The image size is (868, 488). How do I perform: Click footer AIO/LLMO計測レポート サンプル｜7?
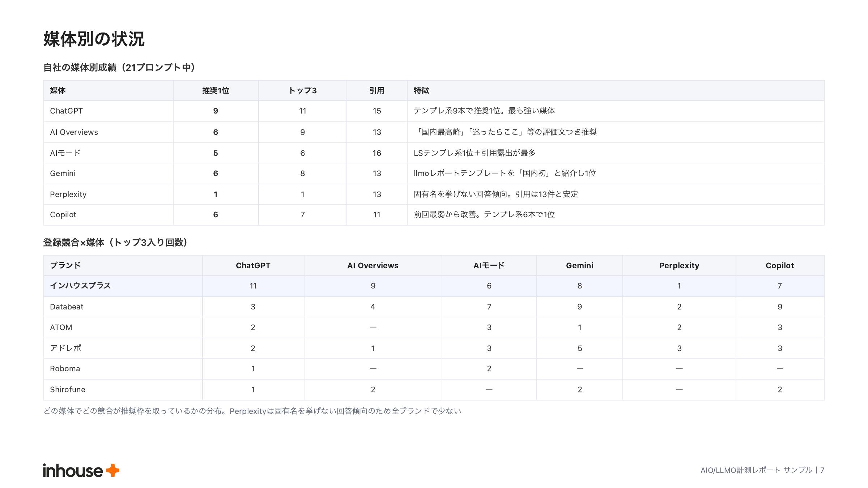click(762, 470)
